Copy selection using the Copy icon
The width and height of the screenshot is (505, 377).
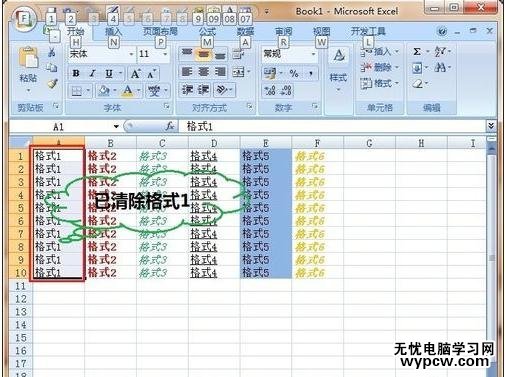pyautogui.click(x=52, y=68)
